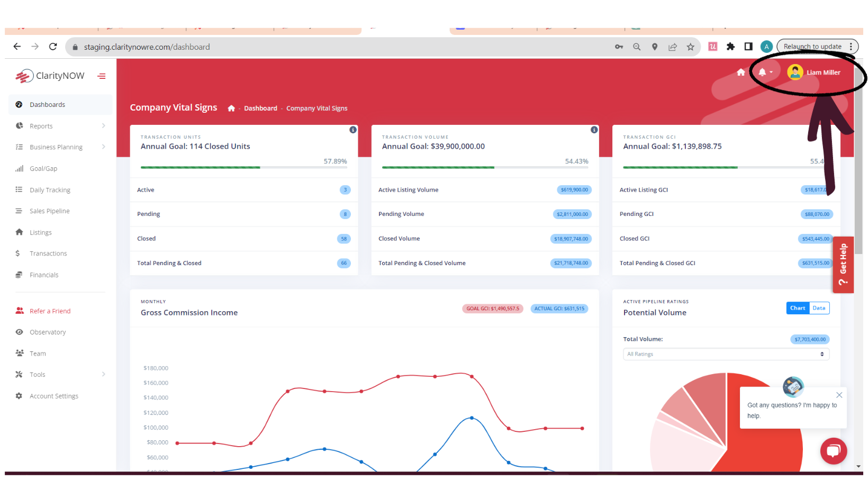868x489 pixels.
Task: Reload the page
Action: 53,47
